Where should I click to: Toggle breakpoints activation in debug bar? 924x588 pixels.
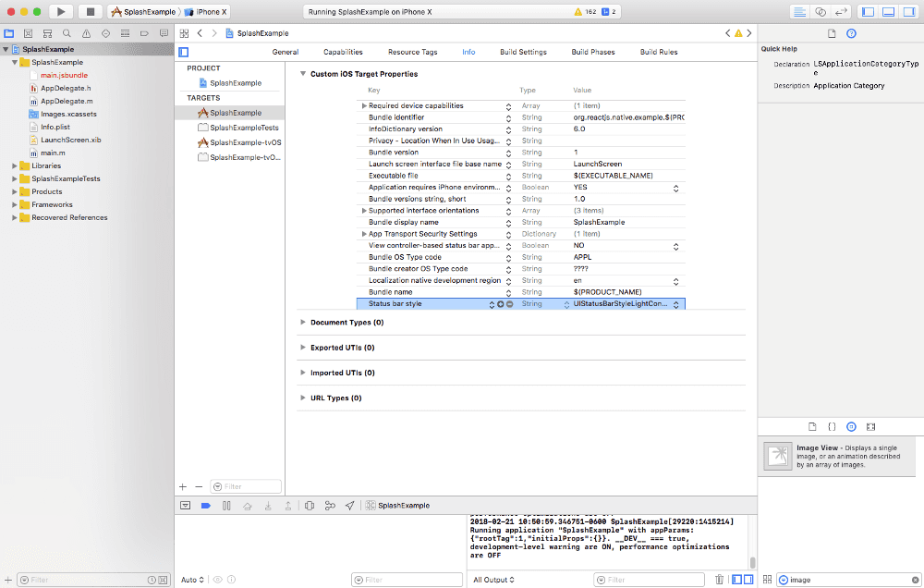pyautogui.click(x=206, y=506)
